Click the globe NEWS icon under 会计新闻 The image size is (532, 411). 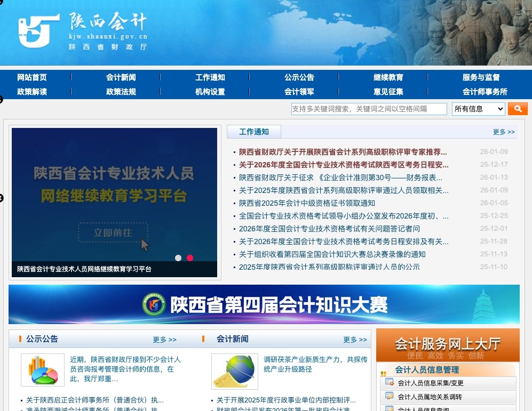click(235, 372)
